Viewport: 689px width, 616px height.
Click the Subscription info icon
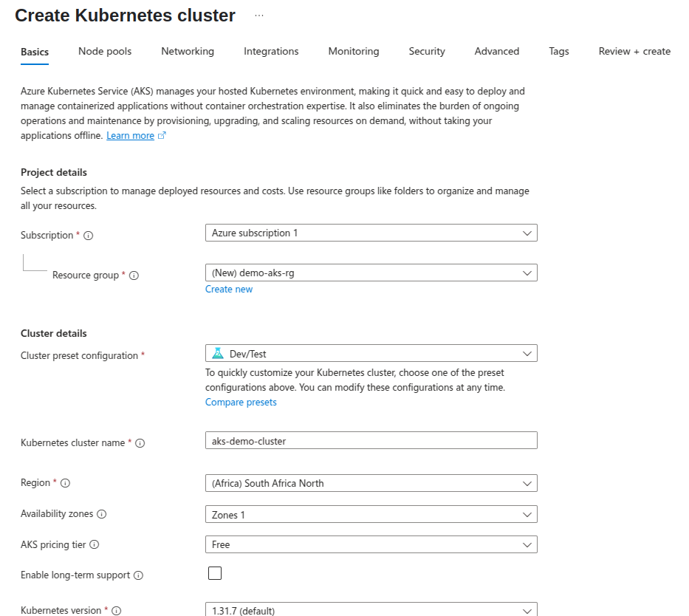click(89, 236)
